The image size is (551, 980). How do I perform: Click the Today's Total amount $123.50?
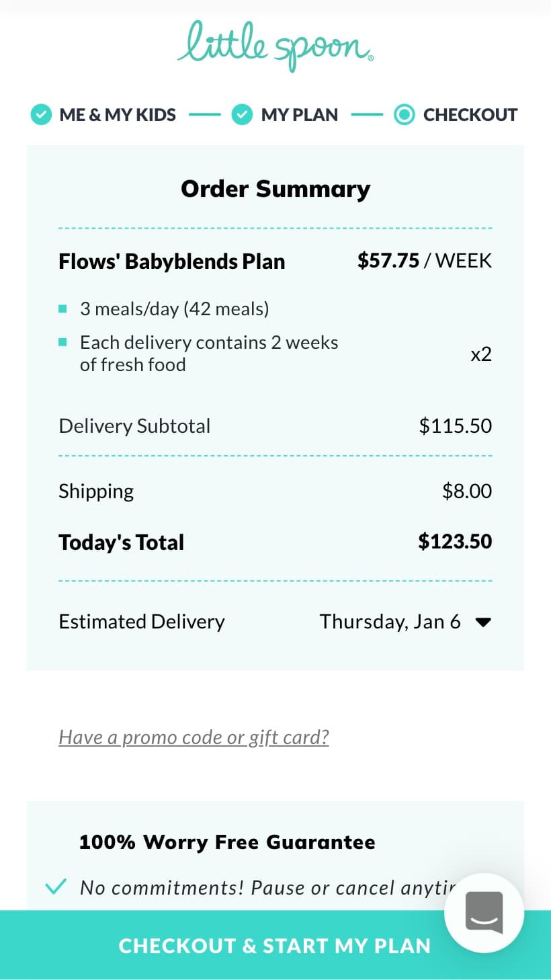tap(455, 542)
